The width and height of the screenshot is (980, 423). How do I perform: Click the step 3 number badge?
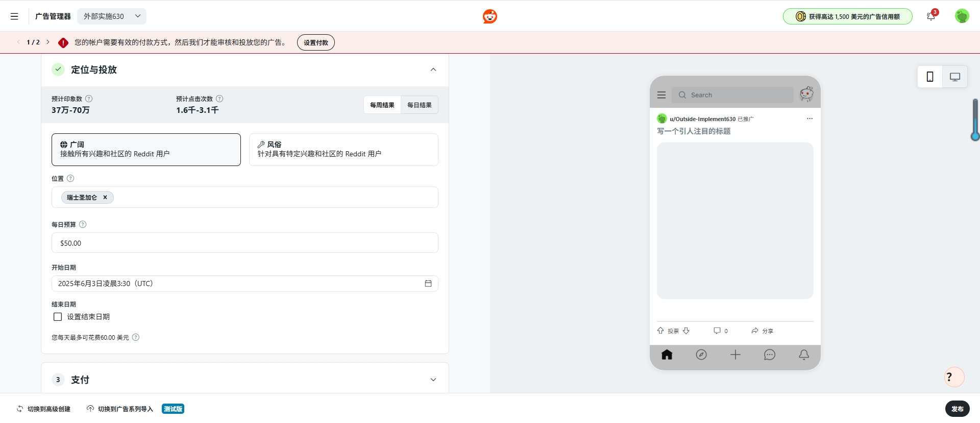(58, 380)
